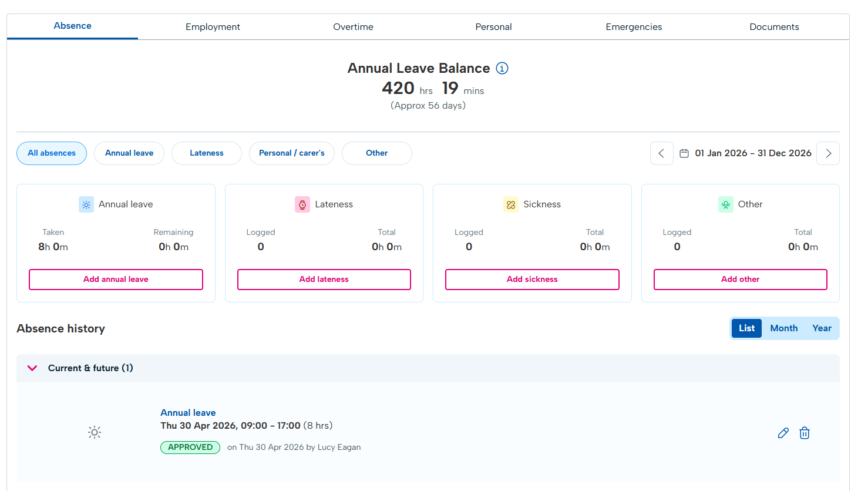
Task: Click the Other card Total '0h 0m' value
Action: [x=803, y=247]
